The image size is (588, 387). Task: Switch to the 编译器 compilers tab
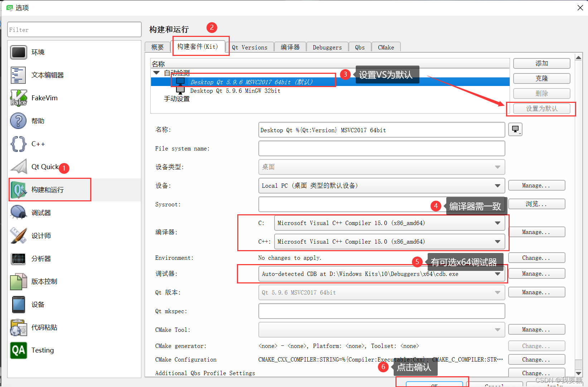(290, 47)
